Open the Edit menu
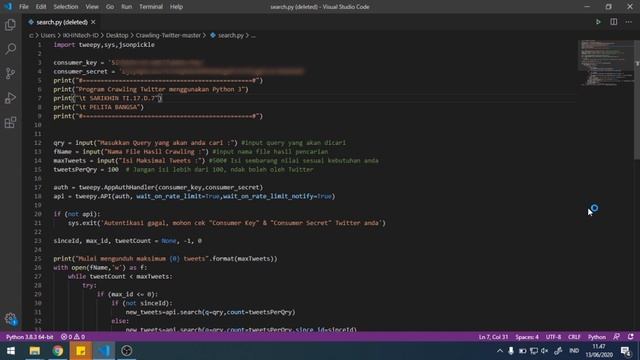Image resolution: width=640 pixels, height=360 pixels. coord(41,7)
